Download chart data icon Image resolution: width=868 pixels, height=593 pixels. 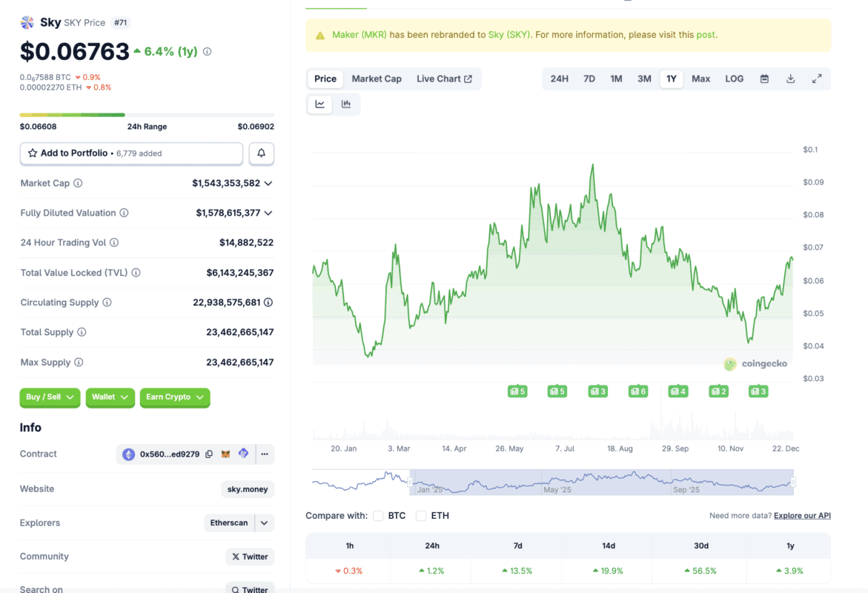pos(790,79)
